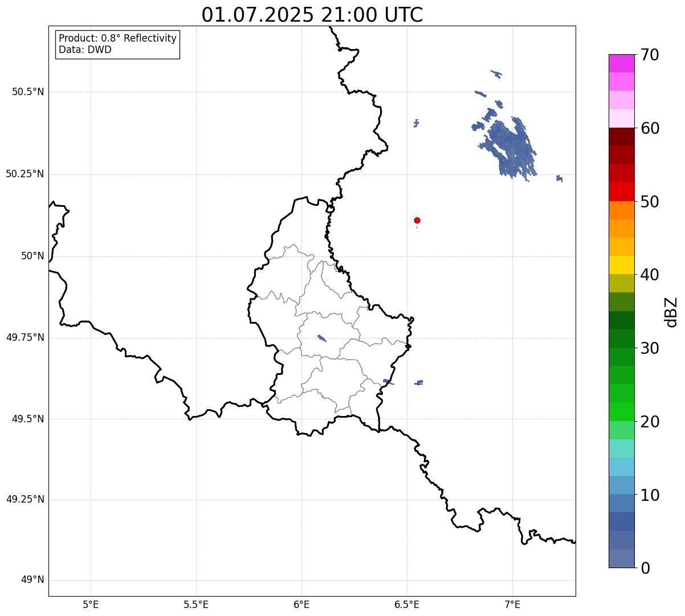
Task: Click the magenta 68-70 dBZ colorbar swatch
Action: (622, 63)
